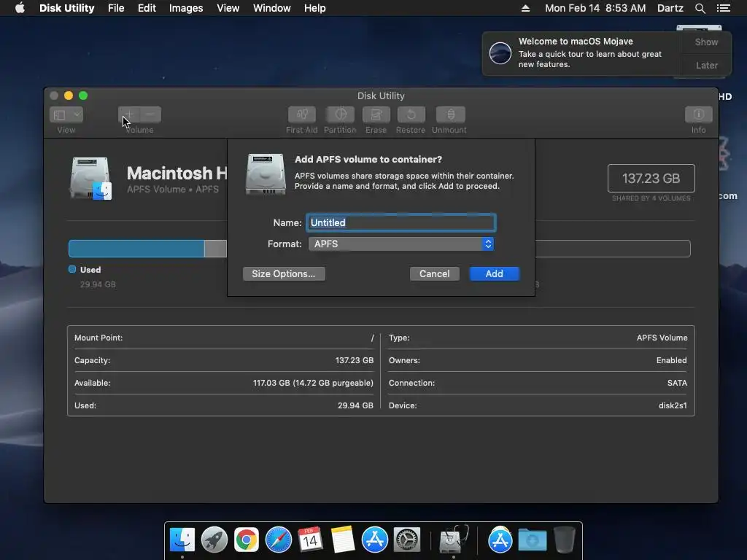747x560 pixels.
Task: Open System Preferences gear in Dock
Action: click(x=406, y=540)
